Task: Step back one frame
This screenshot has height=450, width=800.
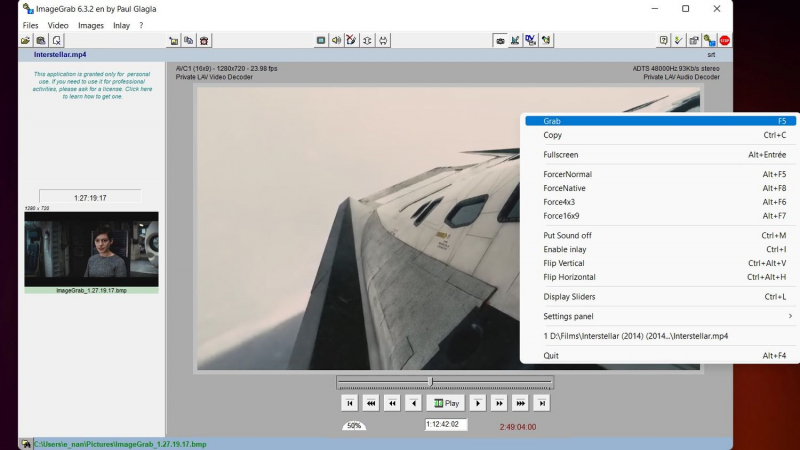Action: click(x=414, y=403)
